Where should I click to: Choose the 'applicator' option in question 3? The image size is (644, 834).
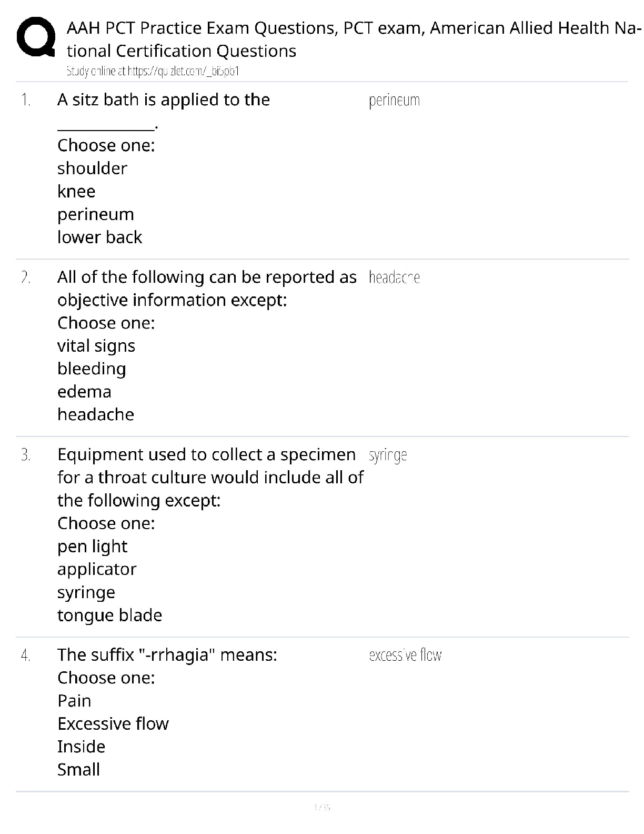tap(97, 570)
